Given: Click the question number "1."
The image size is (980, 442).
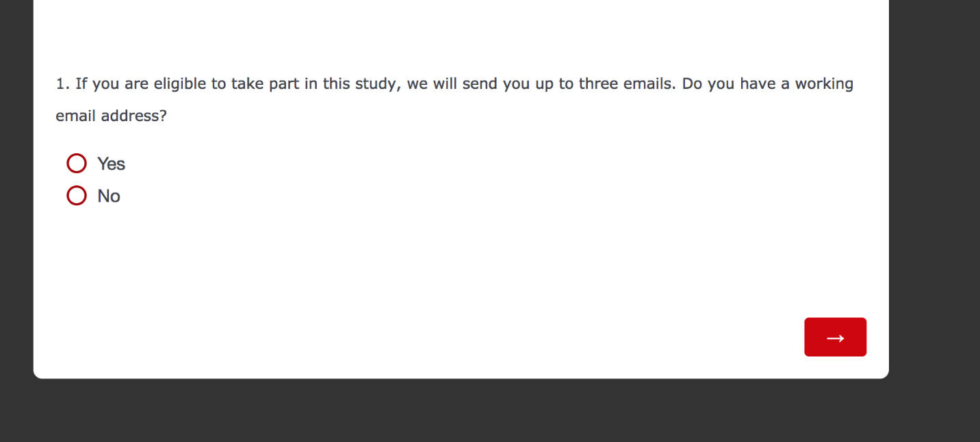Looking at the screenshot, I should [63, 84].
